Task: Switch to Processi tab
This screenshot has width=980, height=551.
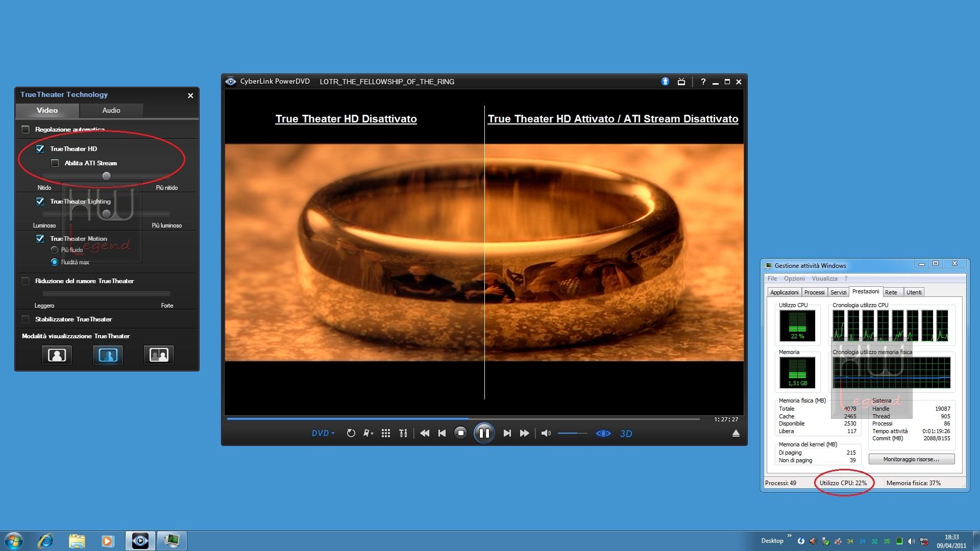Action: pos(814,292)
